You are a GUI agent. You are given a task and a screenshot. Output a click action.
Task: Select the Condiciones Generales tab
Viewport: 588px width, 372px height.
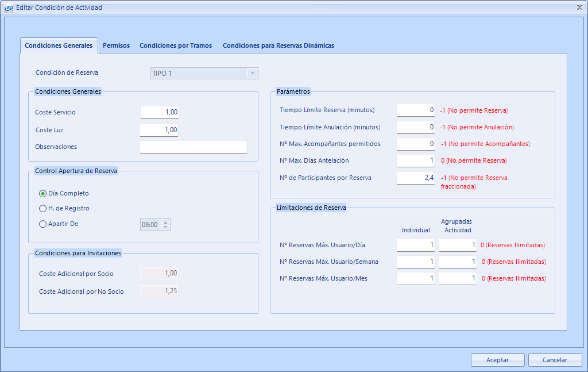point(59,45)
